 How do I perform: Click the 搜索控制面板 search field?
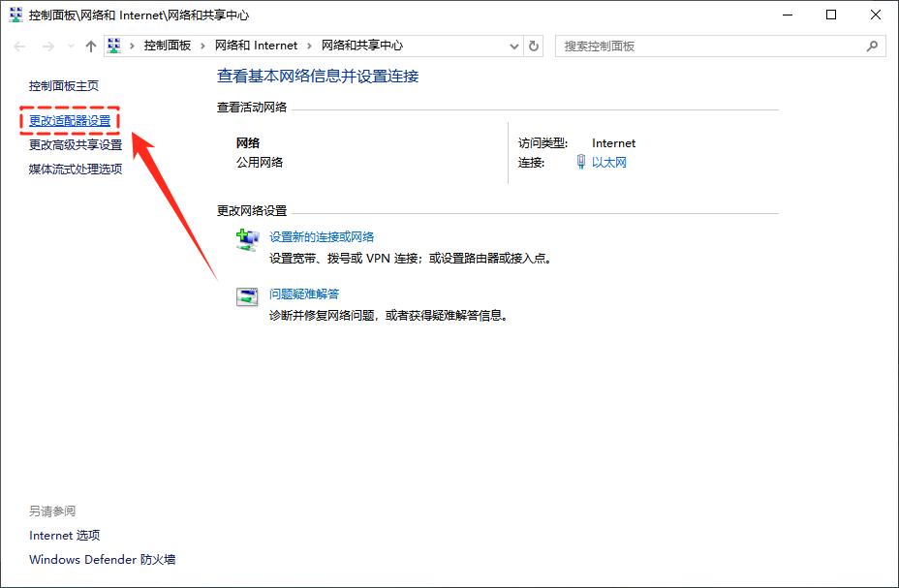[x=707, y=46]
